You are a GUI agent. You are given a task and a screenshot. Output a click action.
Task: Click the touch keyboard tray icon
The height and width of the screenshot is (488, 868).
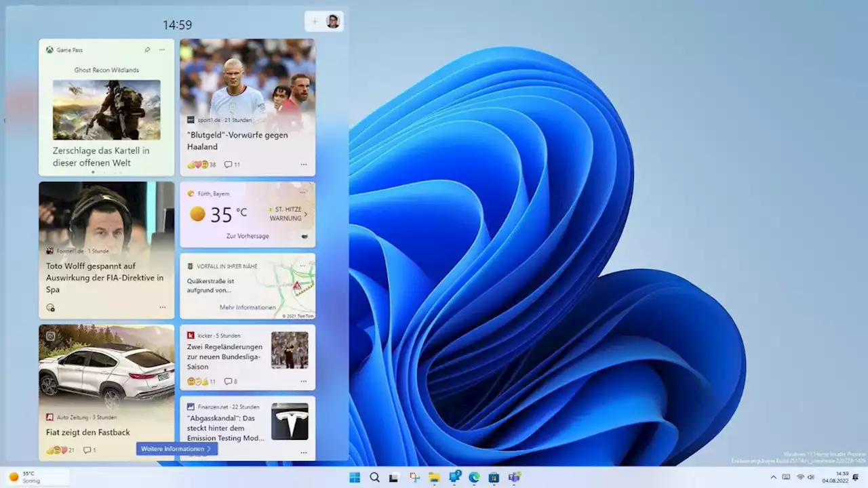(786, 477)
